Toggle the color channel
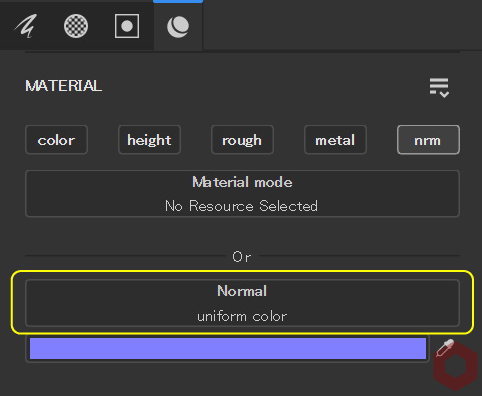Image resolution: width=482 pixels, height=396 pixels. (x=56, y=140)
